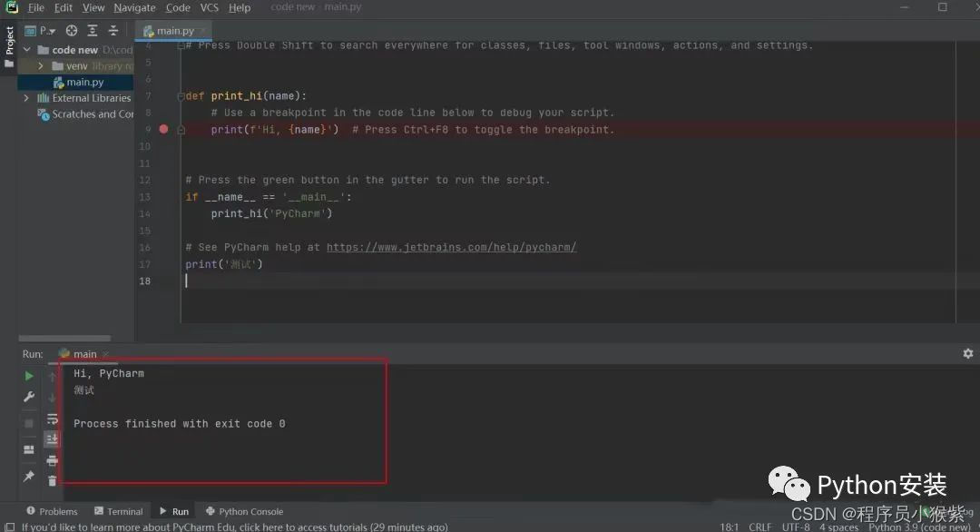The width and height of the screenshot is (980, 532).
Task: Click the 18:1 cursor position indicator
Action: (x=729, y=527)
